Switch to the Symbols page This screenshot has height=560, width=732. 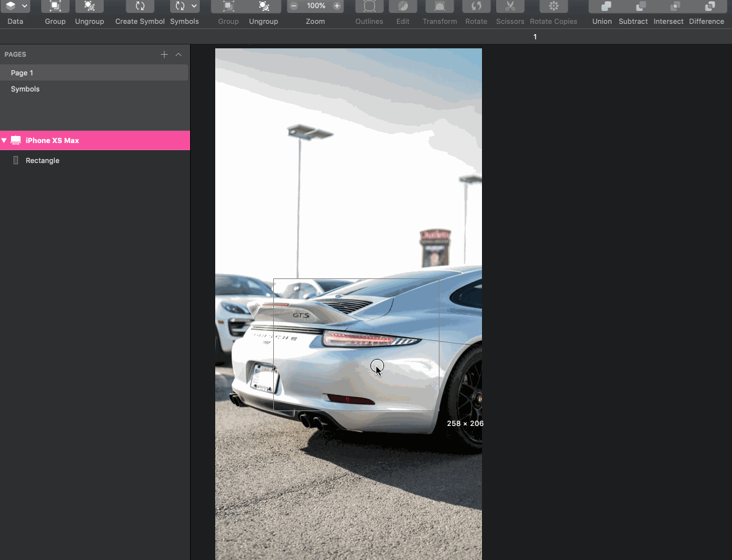[x=25, y=89]
